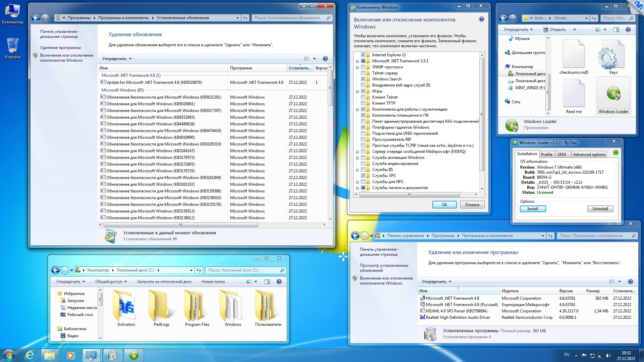This screenshot has height=362, width=644.
Task: Select the Read me file icon
Action: (574, 97)
